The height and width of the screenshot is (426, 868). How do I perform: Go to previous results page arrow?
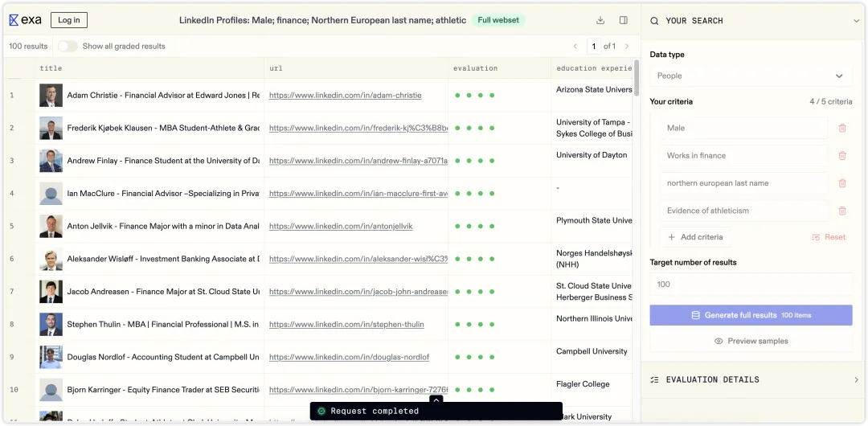pyautogui.click(x=575, y=47)
